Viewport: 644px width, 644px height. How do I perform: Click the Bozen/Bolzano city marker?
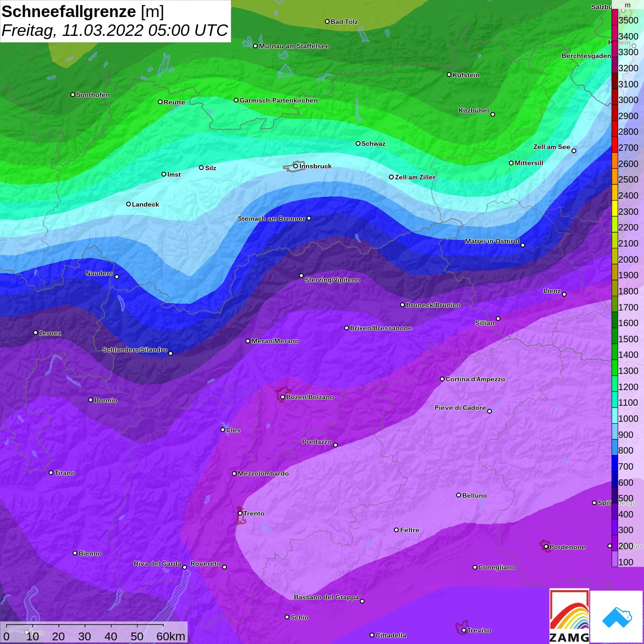(282, 397)
